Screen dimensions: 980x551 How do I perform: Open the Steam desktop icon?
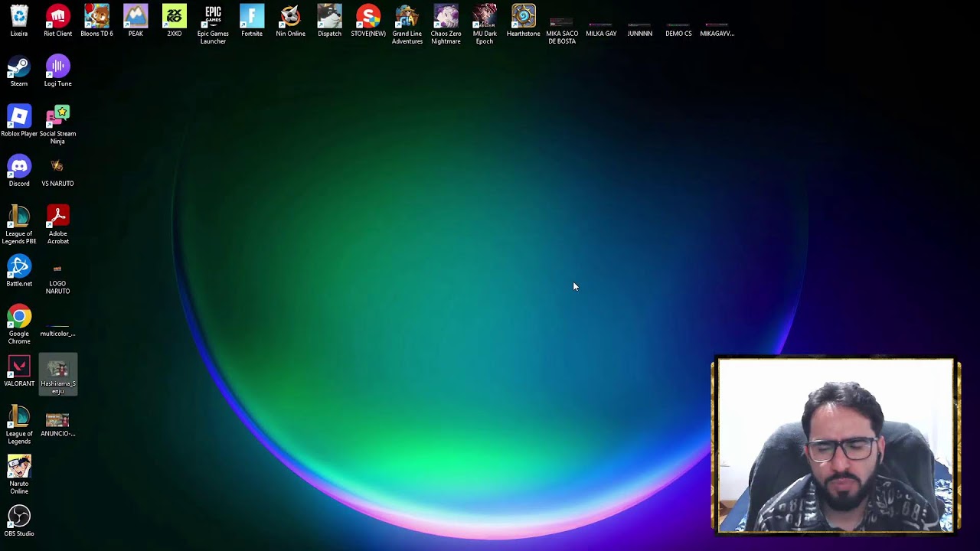tap(19, 70)
